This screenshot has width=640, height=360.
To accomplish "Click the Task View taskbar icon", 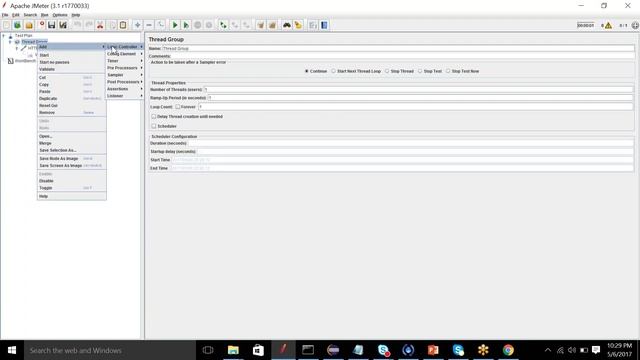I will 208,350.
